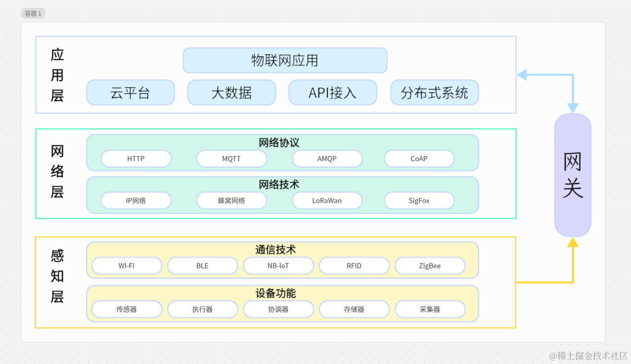Click the 协调器 pill
The height and width of the screenshot is (364, 631).
click(278, 309)
